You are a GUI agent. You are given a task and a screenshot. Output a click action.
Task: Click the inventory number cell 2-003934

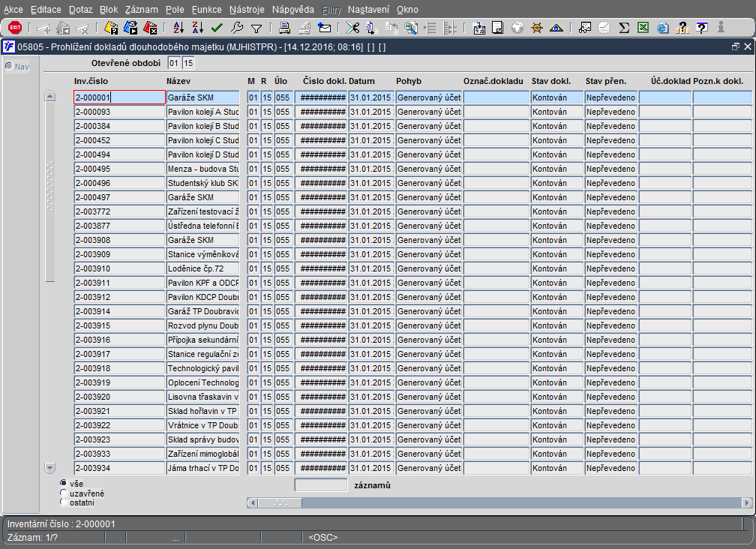tap(119, 468)
